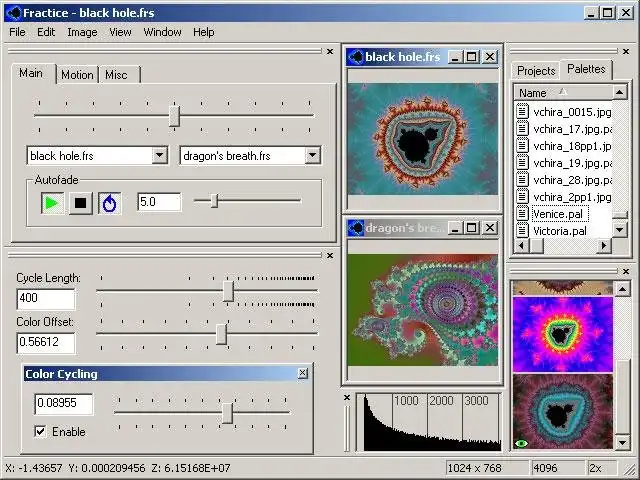Open the dragon's breath.frs dropdown
This screenshot has height=480, width=640.
(312, 156)
